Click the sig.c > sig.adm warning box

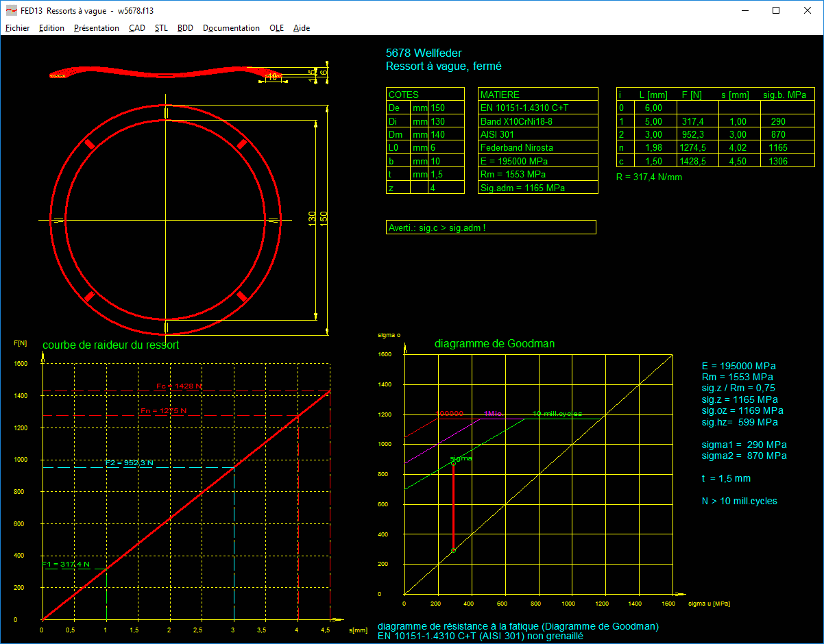[491, 227]
